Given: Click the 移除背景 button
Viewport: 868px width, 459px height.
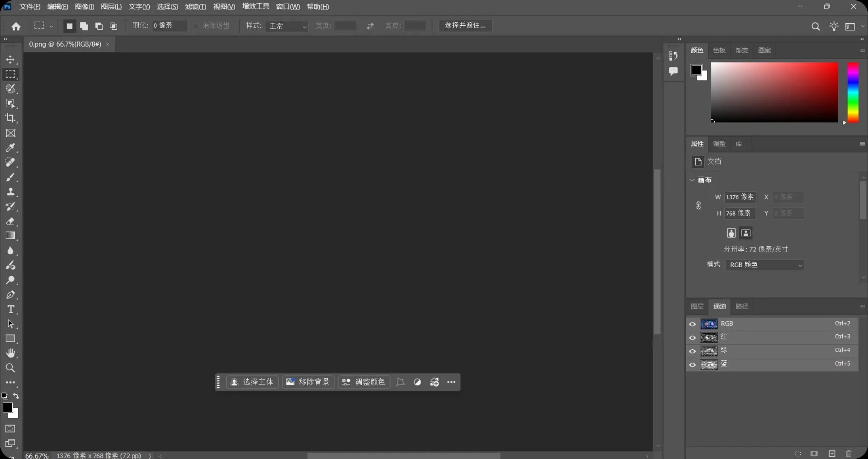Looking at the screenshot, I should pos(308,382).
